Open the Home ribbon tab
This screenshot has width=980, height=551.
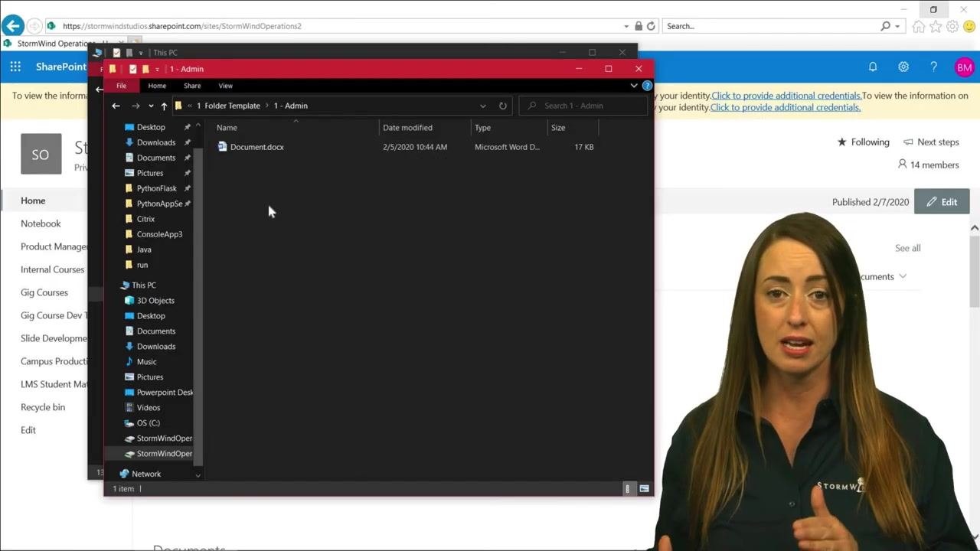[157, 86]
